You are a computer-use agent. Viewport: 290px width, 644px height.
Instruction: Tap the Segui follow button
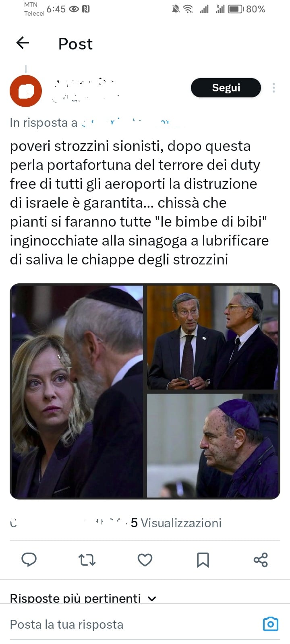(x=226, y=88)
